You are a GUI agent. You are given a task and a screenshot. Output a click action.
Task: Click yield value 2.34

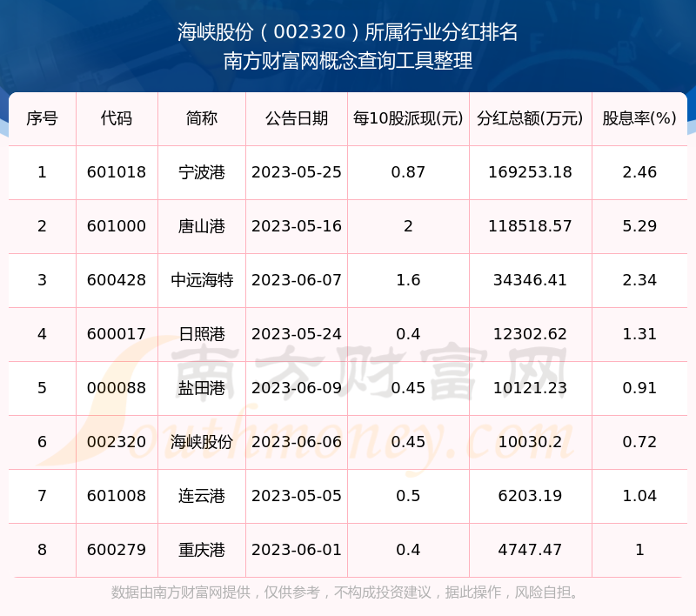(639, 280)
